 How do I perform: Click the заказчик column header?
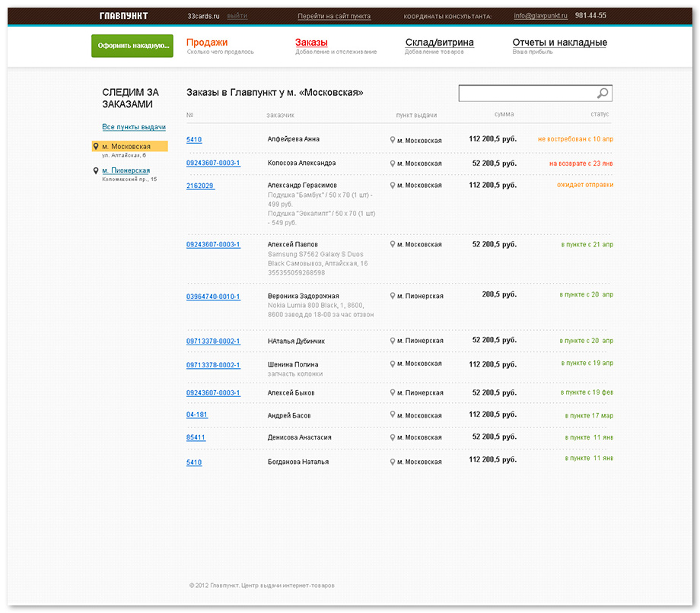point(280,115)
